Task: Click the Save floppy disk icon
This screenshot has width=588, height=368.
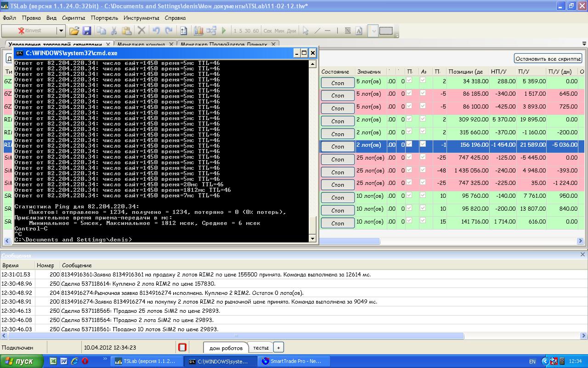Action: click(x=87, y=31)
